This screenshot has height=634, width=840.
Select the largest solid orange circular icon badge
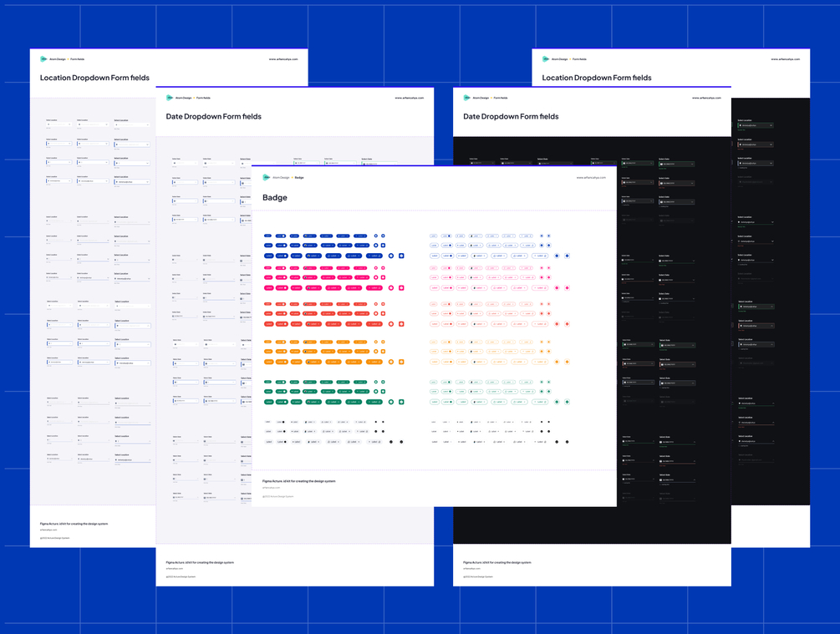[391, 362]
